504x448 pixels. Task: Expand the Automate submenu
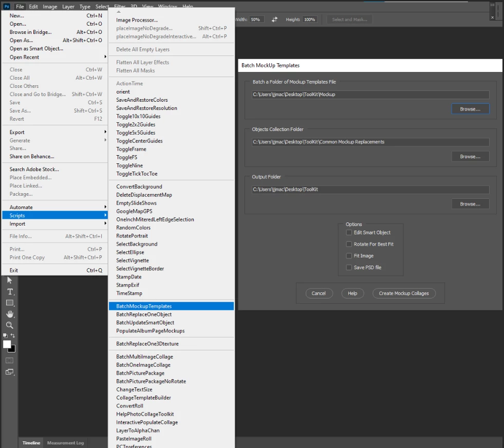(54, 207)
